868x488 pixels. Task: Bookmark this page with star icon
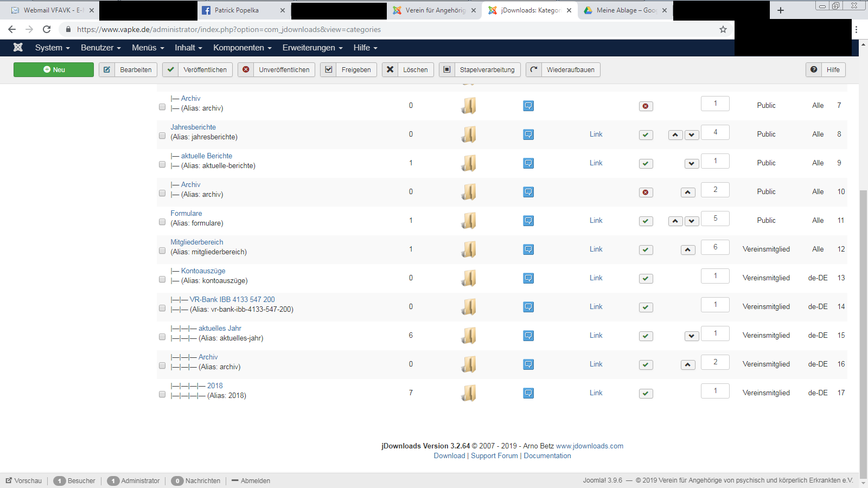coord(723,29)
